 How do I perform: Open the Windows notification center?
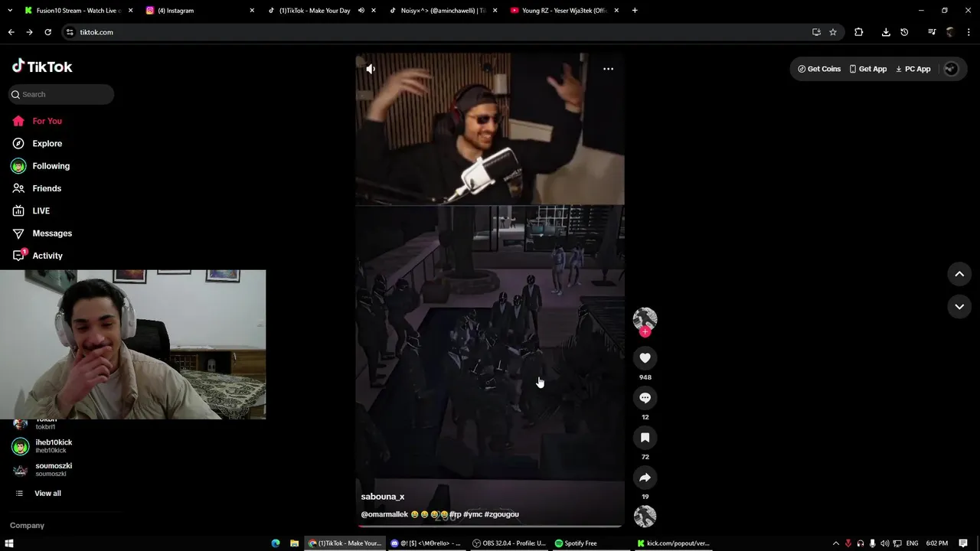click(963, 543)
